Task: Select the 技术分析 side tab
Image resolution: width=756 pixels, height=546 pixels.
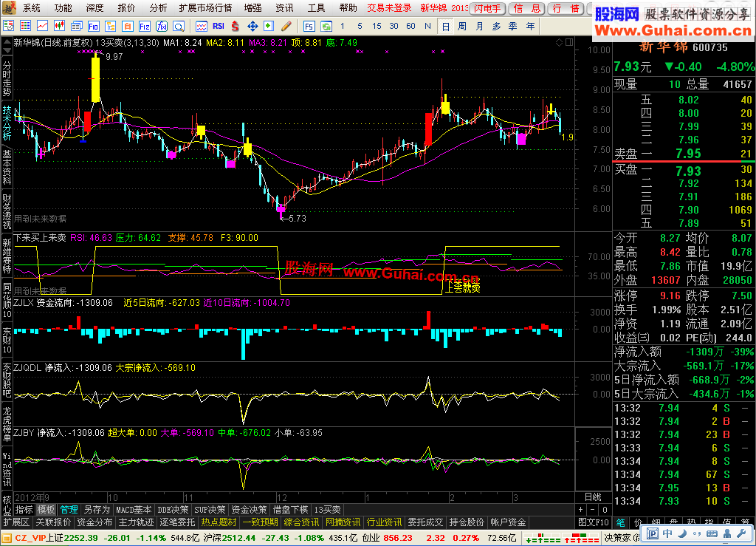Action: point(7,123)
